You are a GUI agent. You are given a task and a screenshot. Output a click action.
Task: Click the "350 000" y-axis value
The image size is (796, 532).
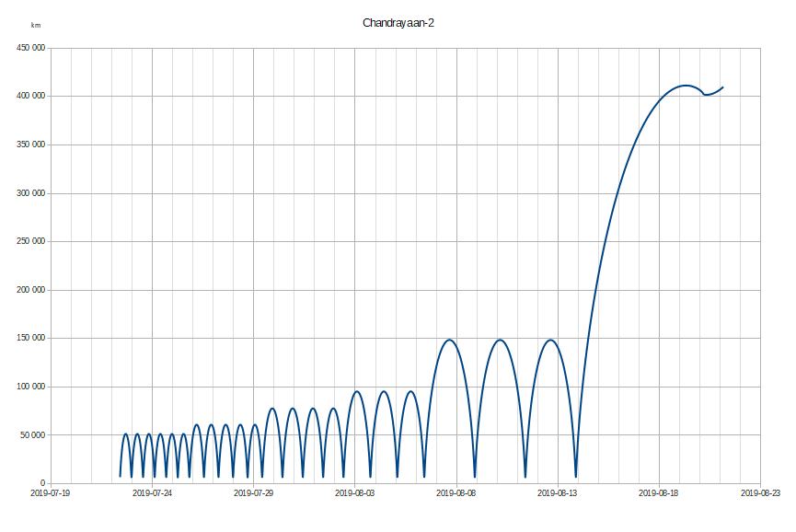click(x=31, y=145)
